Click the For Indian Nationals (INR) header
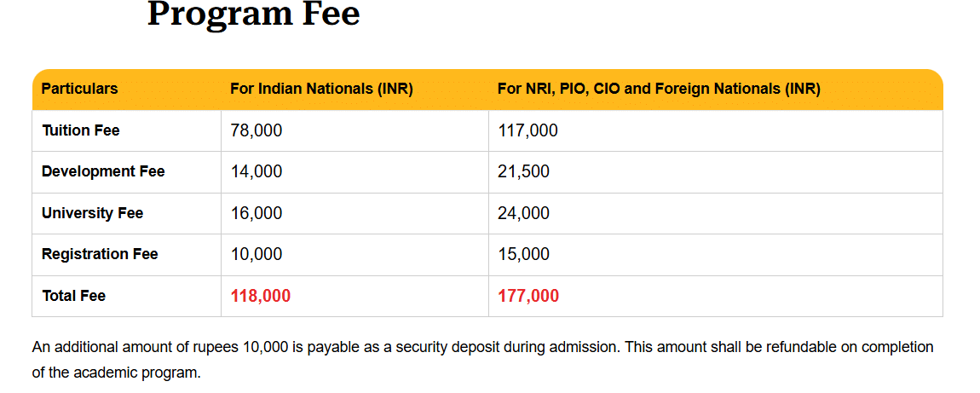The height and width of the screenshot is (393, 980). 321,89
